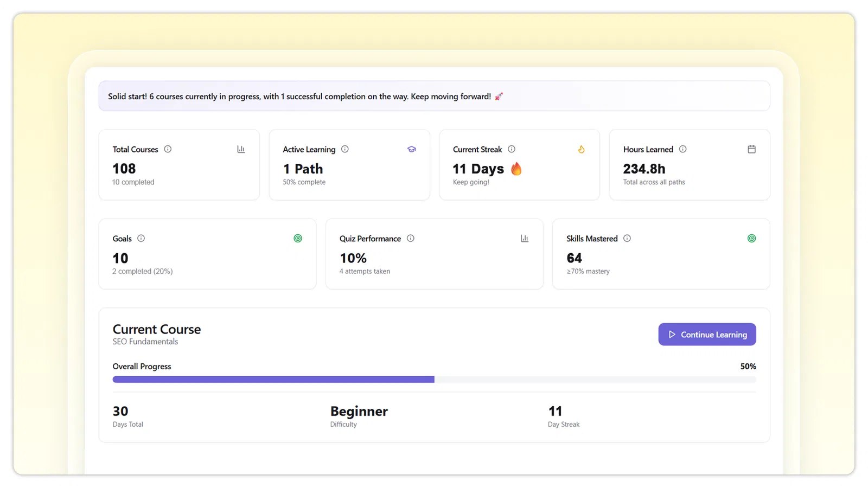Click the "≥70% mastery" text
The width and height of the screenshot is (868, 488).
click(588, 271)
